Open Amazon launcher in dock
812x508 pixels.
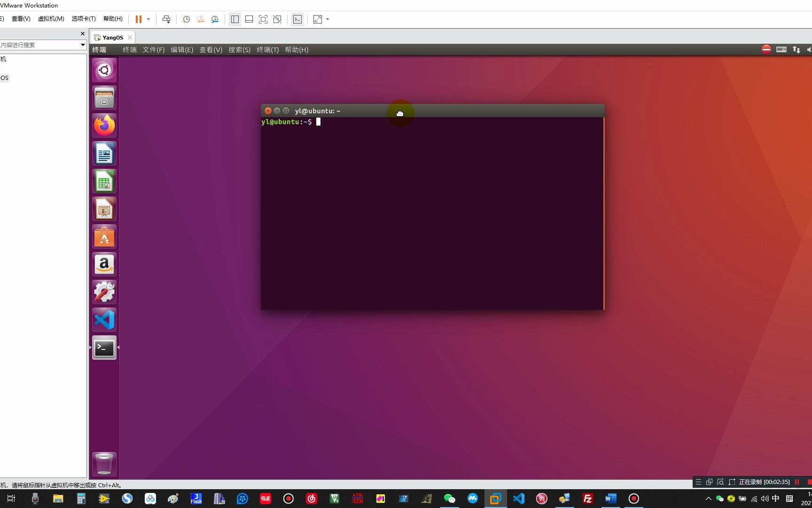click(x=104, y=264)
